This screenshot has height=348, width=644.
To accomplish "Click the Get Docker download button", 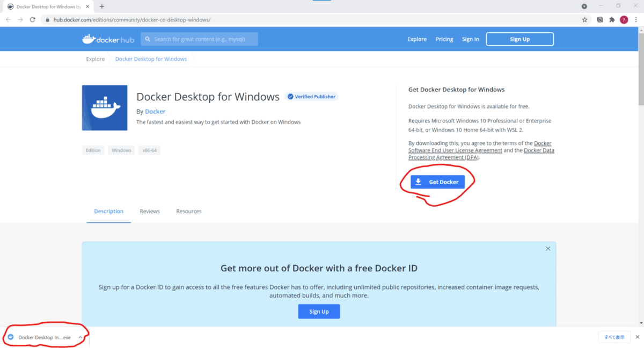I will point(437,182).
